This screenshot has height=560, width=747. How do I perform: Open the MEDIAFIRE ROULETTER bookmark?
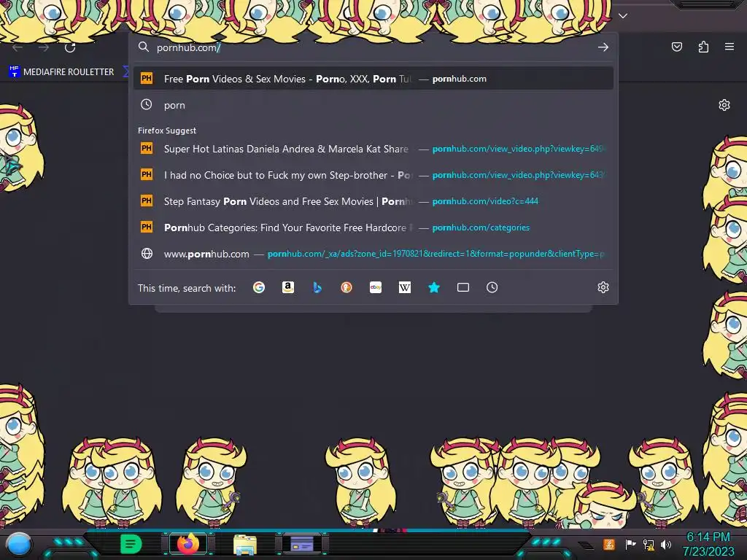pyautogui.click(x=61, y=72)
